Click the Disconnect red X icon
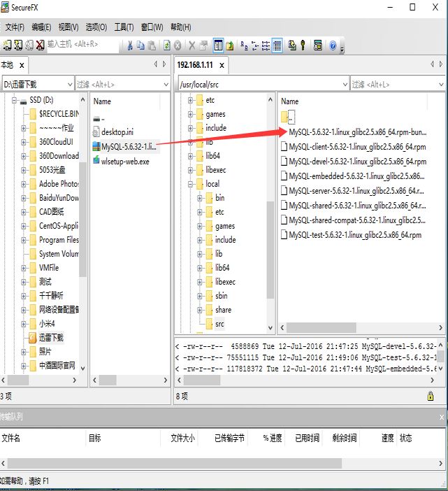 [x=40, y=45]
